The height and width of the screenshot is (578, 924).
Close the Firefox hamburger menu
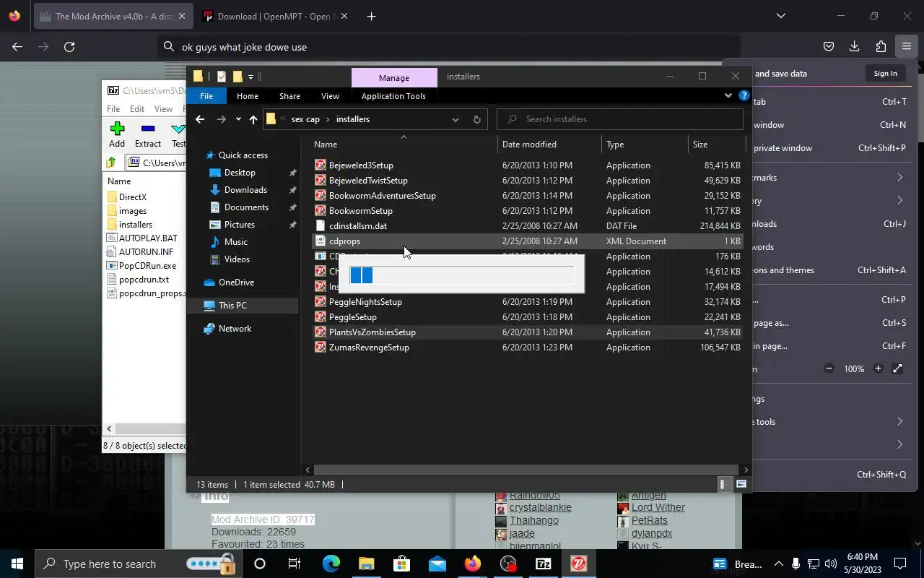(x=906, y=46)
